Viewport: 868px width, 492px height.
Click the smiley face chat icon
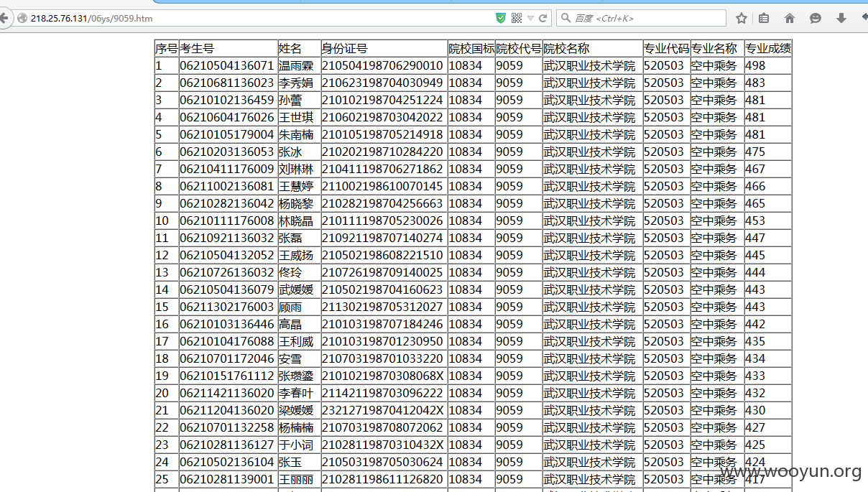point(816,18)
